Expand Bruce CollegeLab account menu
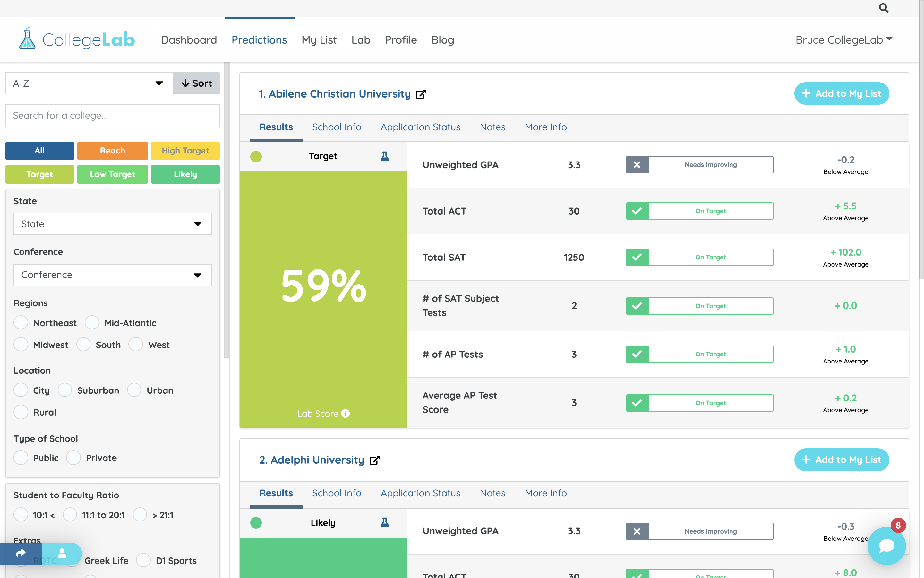This screenshot has width=924, height=578. (x=843, y=40)
